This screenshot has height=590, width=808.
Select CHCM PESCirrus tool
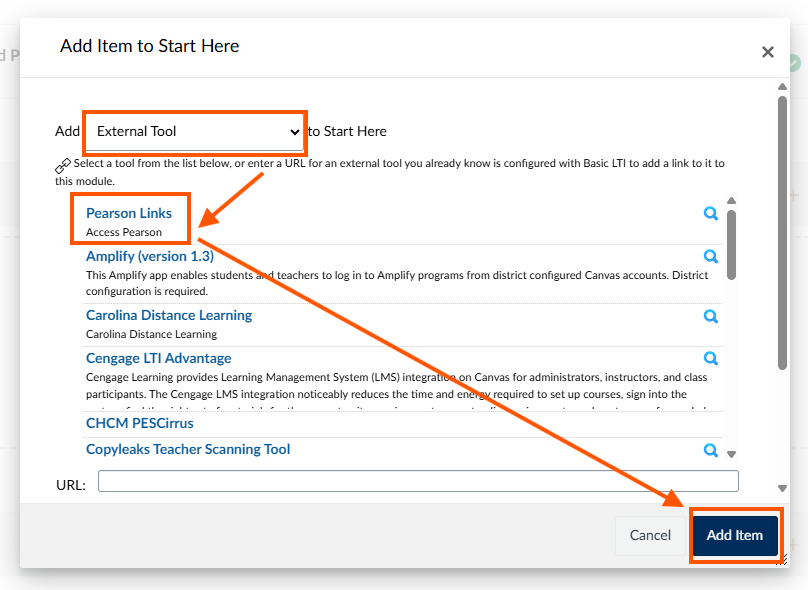pos(140,424)
